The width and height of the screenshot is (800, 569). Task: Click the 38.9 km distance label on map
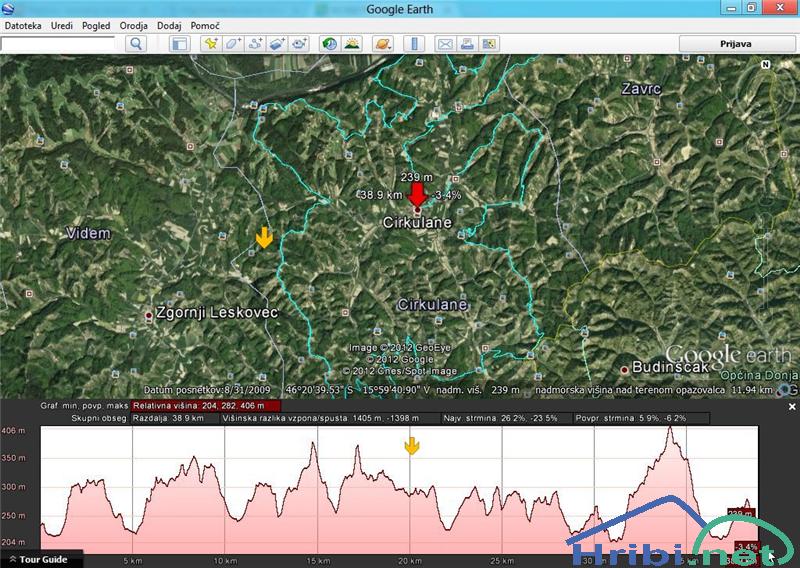pyautogui.click(x=381, y=194)
